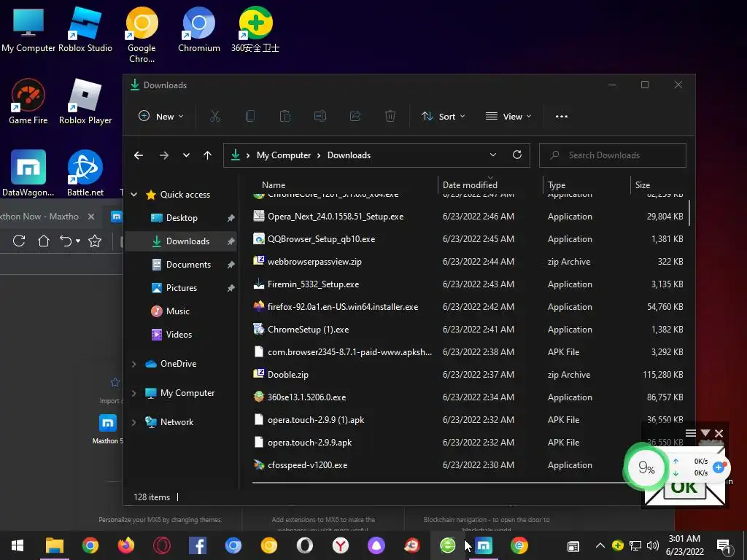The width and height of the screenshot is (747, 560).
Task: Click the Share toolbar icon
Action: pyautogui.click(x=355, y=116)
